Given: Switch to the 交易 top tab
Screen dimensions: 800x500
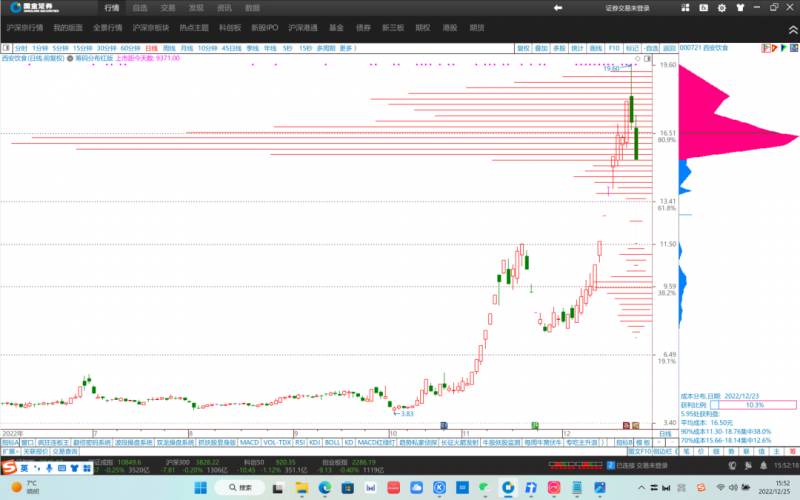Looking at the screenshot, I should pyautogui.click(x=168, y=8).
